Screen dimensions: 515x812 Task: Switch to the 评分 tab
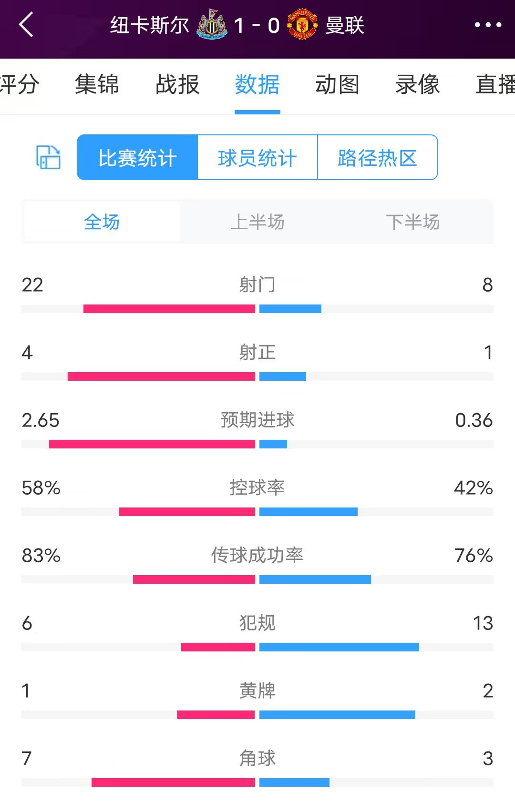click(19, 85)
